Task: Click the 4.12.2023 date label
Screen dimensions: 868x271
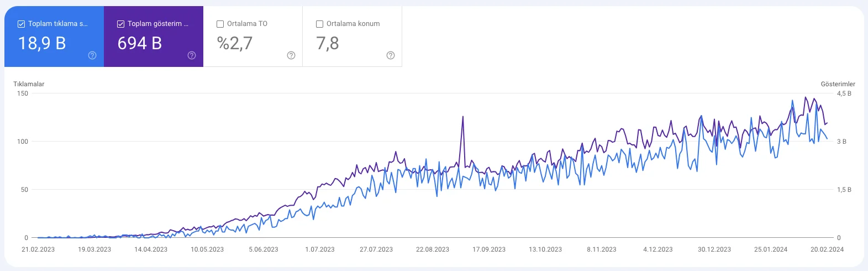Action: pyautogui.click(x=658, y=249)
